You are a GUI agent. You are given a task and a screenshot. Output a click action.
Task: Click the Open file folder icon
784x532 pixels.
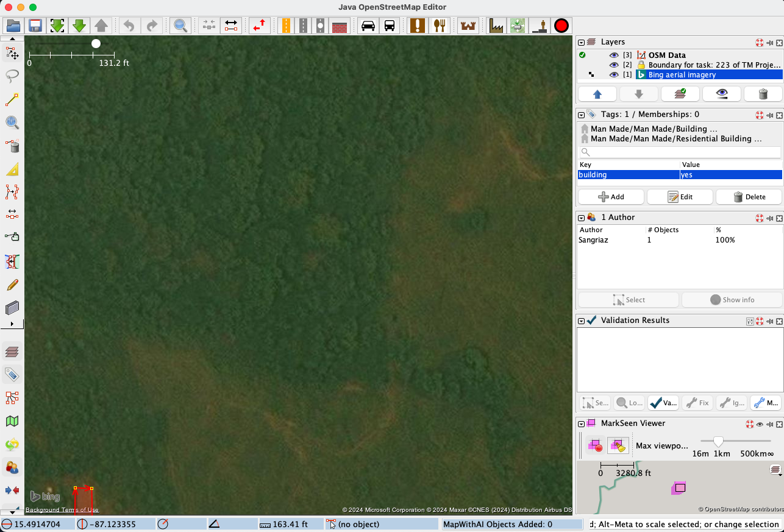[13, 26]
